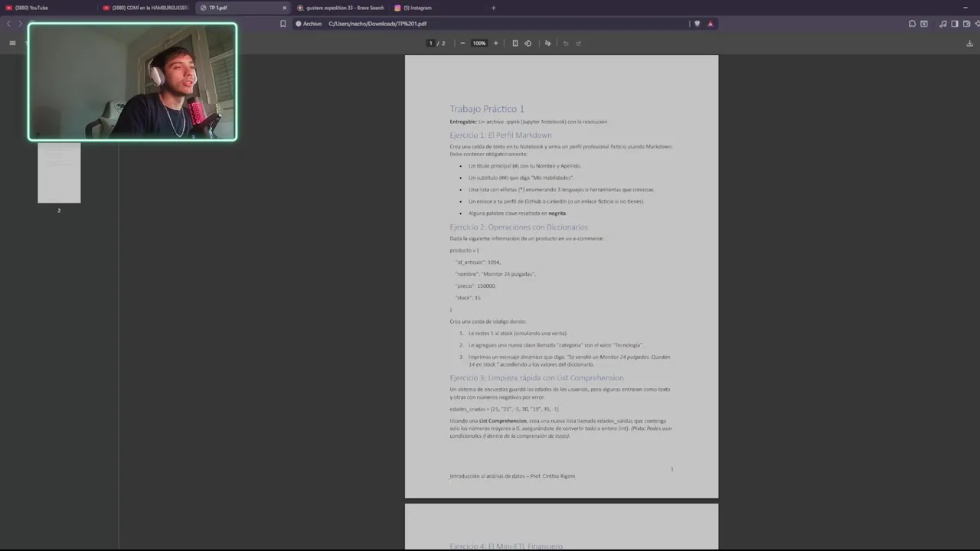
Task: Close the TP 1.pdf tab
Action: click(285, 8)
